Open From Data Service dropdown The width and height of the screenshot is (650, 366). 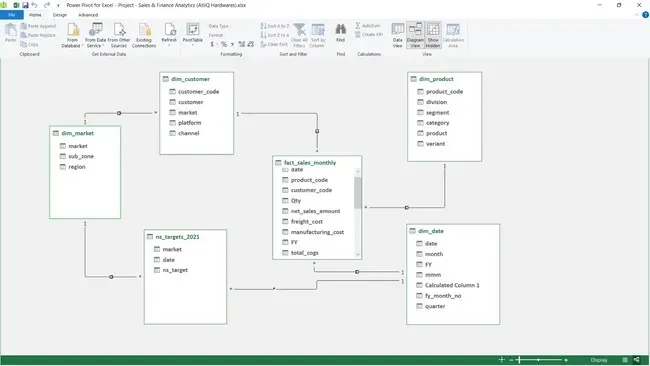pyautogui.click(x=95, y=36)
